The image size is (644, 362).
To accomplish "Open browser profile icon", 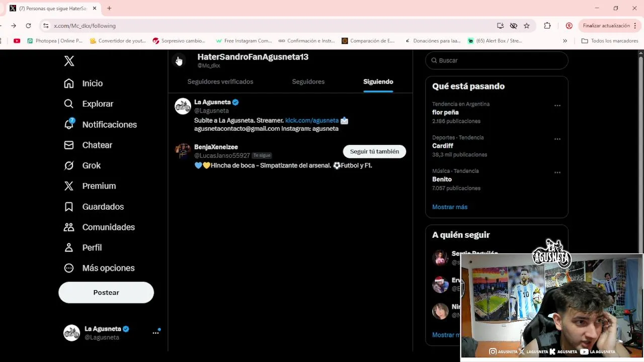I will [x=569, y=26].
